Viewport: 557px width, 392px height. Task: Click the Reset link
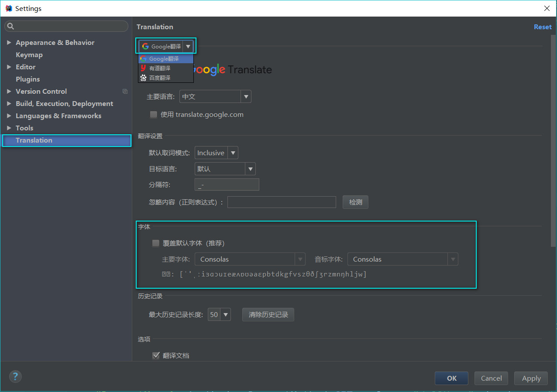(543, 27)
